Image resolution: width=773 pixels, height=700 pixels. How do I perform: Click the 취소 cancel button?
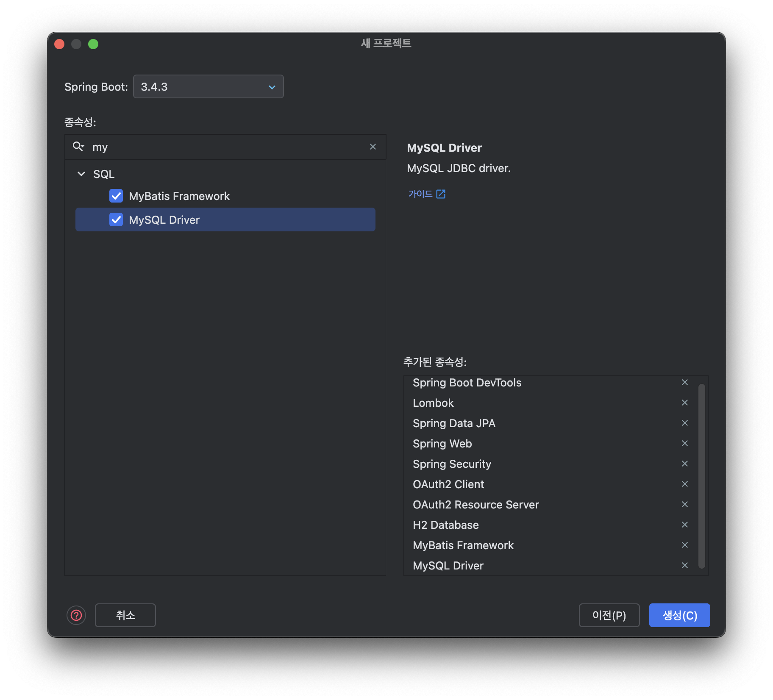pyautogui.click(x=125, y=615)
